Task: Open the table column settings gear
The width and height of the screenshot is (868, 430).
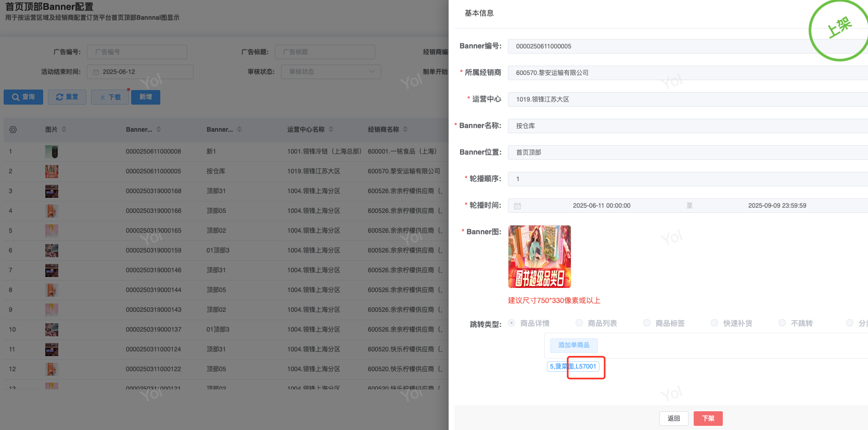Action: point(13,130)
